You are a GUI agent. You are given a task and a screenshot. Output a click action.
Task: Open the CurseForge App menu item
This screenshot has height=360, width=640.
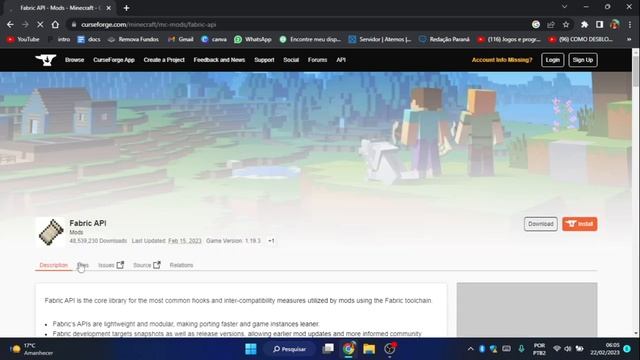click(x=113, y=60)
